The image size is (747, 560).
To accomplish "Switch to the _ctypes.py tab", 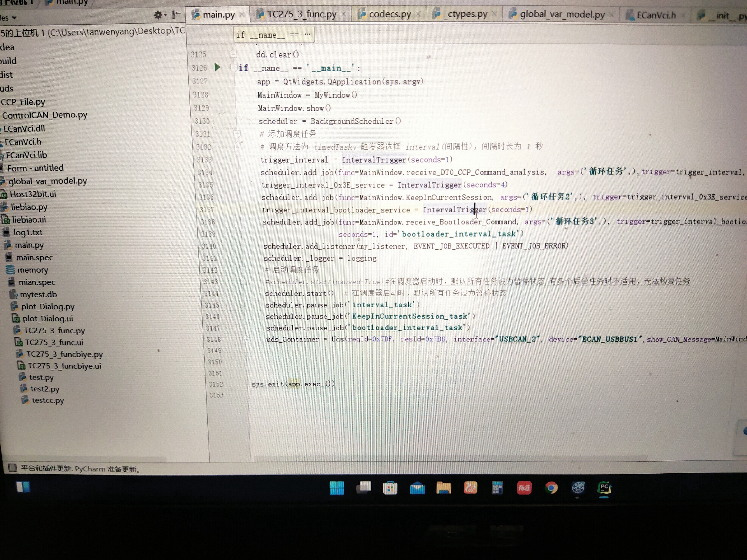I will point(464,14).
